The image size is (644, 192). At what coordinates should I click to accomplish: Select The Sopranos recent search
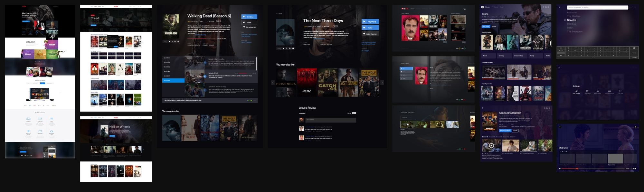click(x=575, y=32)
